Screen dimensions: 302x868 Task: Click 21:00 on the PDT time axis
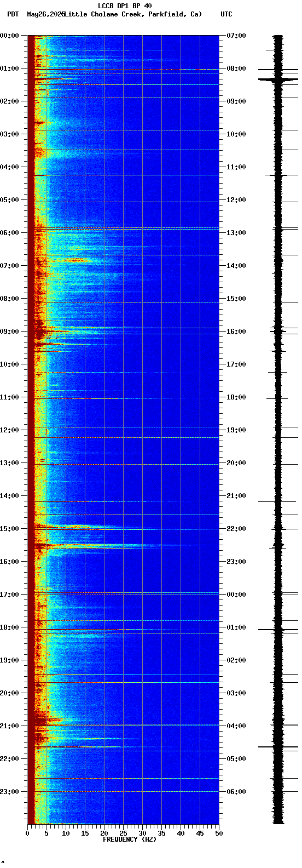[10, 726]
